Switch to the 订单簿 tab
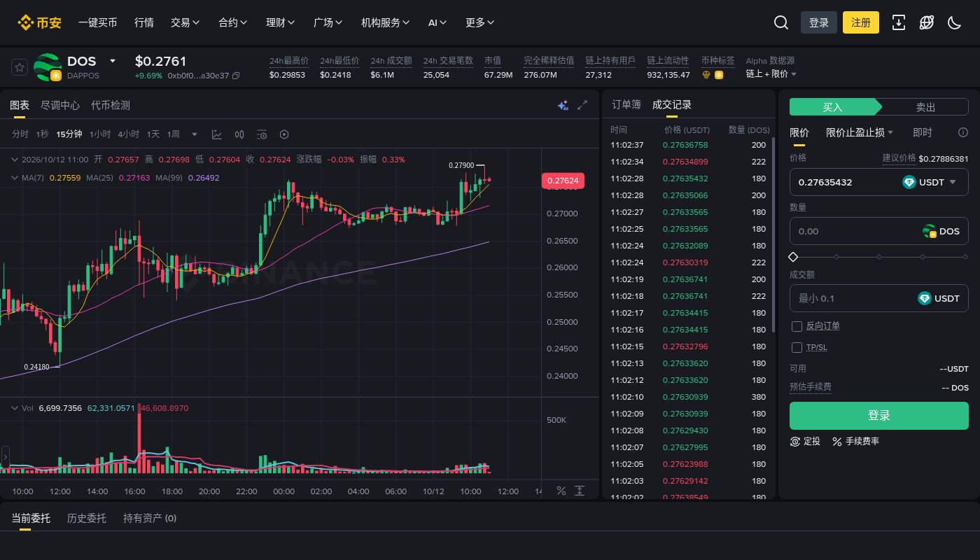This screenshot has width=980, height=560. [x=626, y=105]
